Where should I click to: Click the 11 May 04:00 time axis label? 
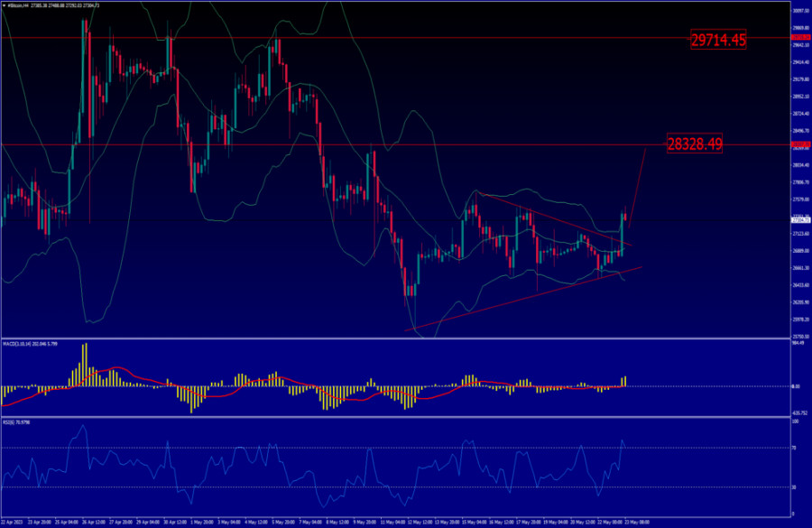[392, 522]
